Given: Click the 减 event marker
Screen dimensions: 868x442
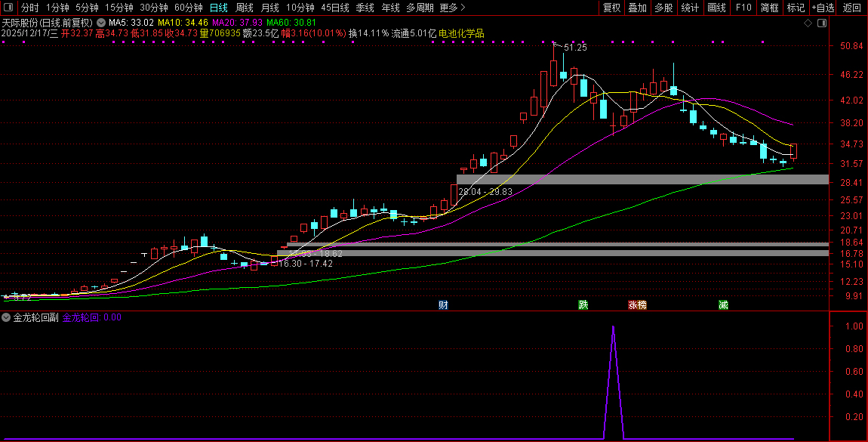Looking at the screenshot, I should click(723, 305).
